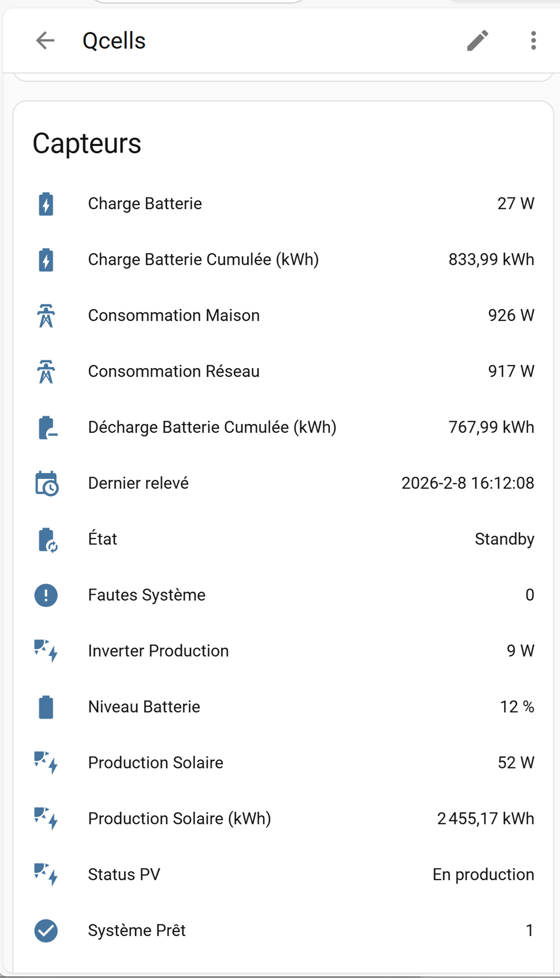Open Inverter Production sensor details
Image resolution: width=560 pixels, height=978 pixels.
point(158,651)
